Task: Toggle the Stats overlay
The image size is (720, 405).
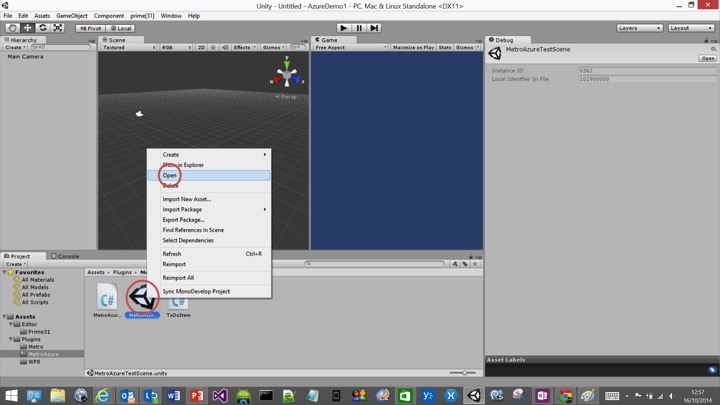Action: (444, 47)
